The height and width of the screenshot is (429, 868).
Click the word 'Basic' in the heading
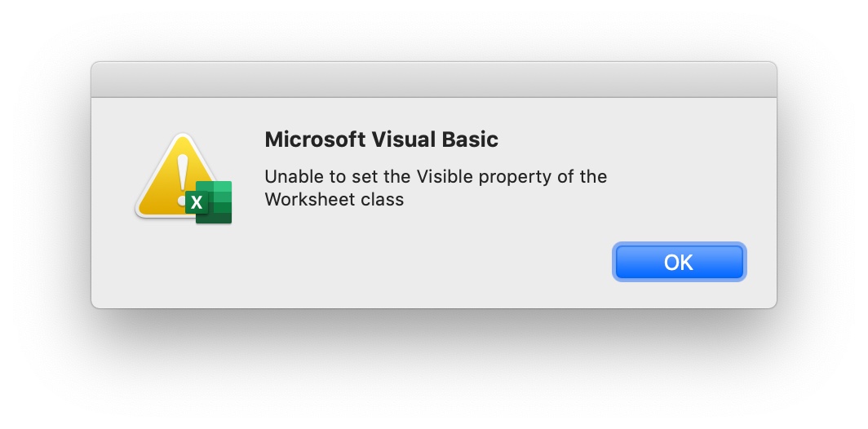470,139
